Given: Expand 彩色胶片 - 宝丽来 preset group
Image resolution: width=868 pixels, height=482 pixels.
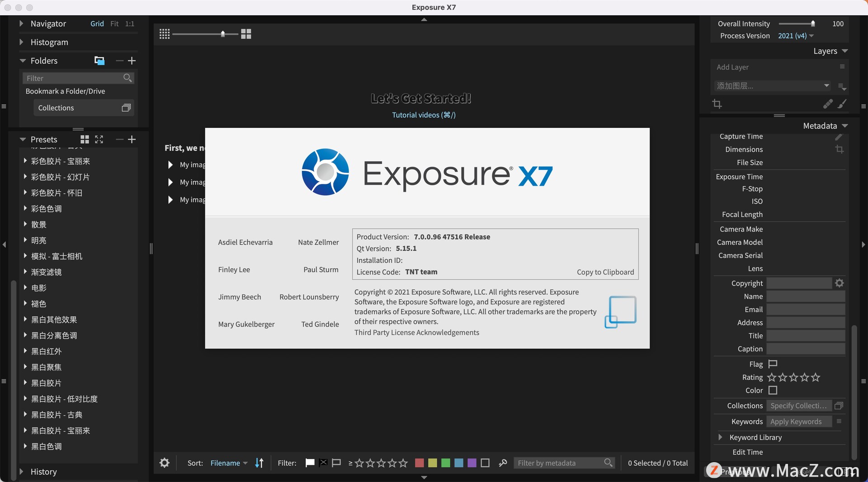Looking at the screenshot, I should point(25,161).
